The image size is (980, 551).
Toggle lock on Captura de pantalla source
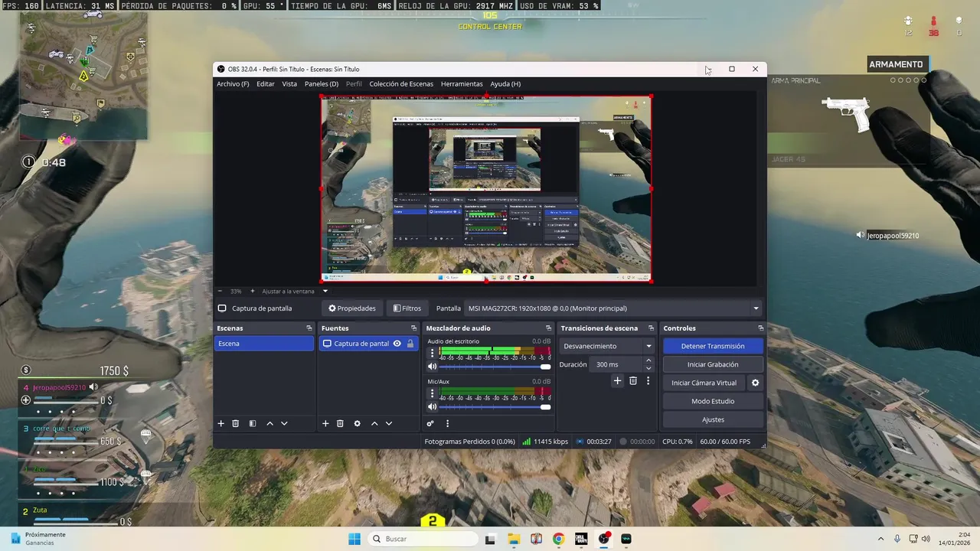click(410, 344)
